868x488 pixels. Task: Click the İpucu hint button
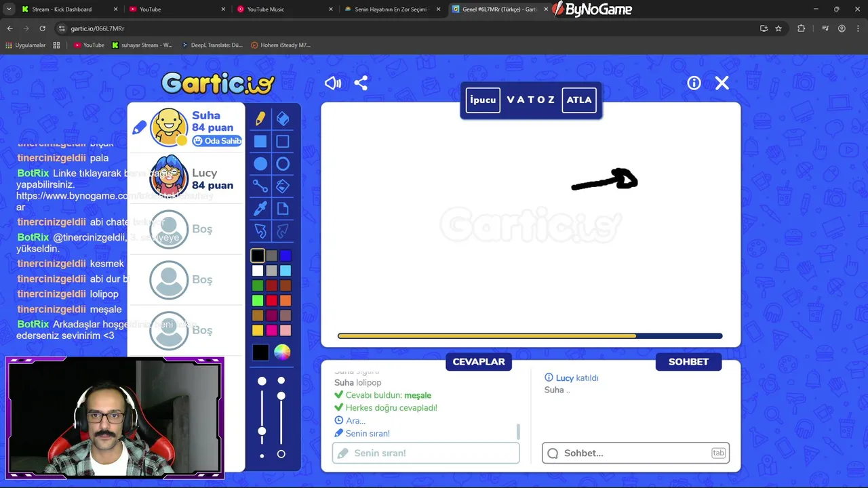(x=483, y=100)
